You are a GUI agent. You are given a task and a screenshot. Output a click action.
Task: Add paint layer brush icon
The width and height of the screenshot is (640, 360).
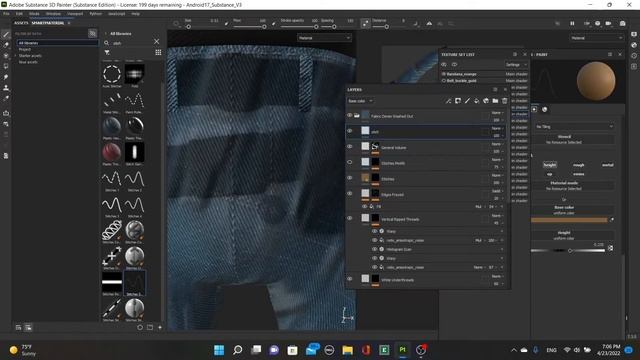(467, 101)
